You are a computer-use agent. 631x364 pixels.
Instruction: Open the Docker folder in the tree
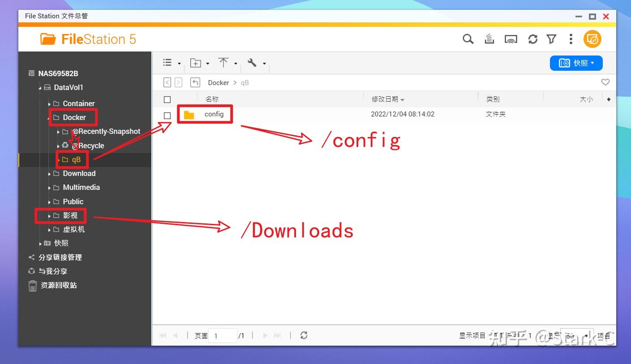[74, 117]
